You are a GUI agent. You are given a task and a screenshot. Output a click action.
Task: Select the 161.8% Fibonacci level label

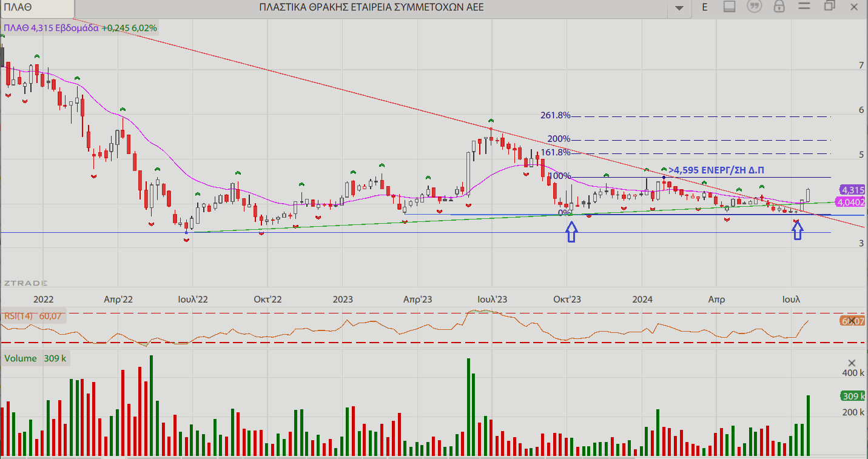tap(556, 153)
